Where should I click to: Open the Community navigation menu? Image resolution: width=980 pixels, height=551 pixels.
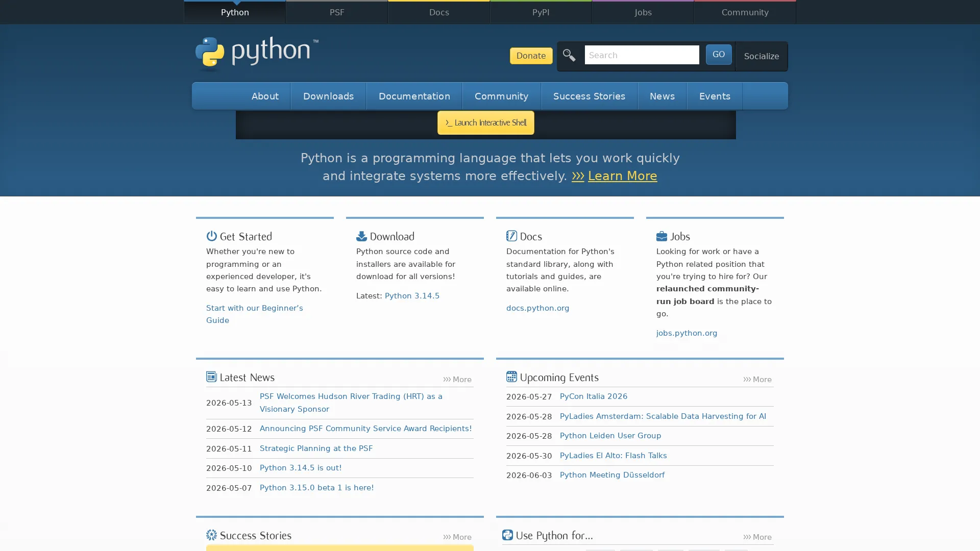click(x=501, y=96)
